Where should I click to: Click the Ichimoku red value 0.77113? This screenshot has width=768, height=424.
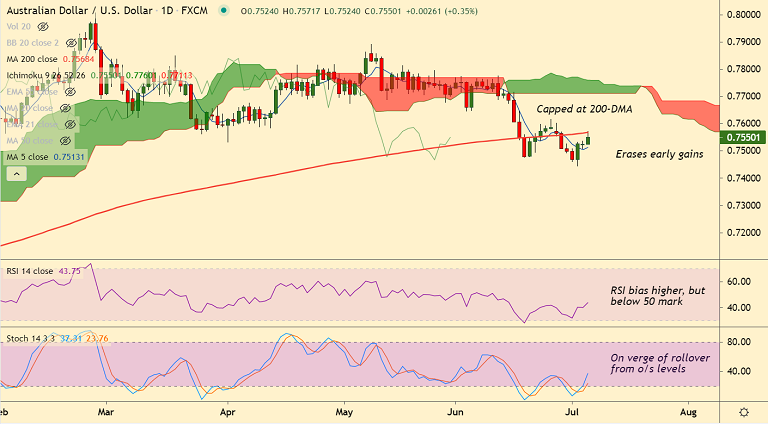[x=177, y=75]
